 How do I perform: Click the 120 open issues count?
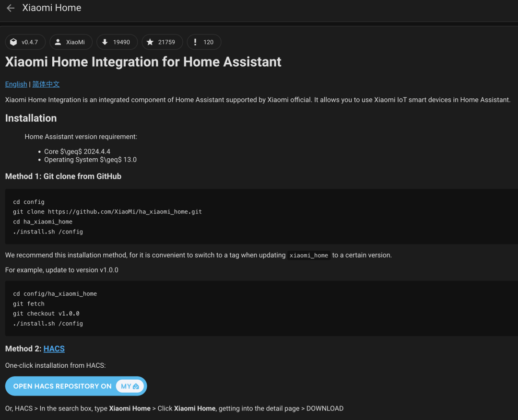pyautogui.click(x=209, y=42)
